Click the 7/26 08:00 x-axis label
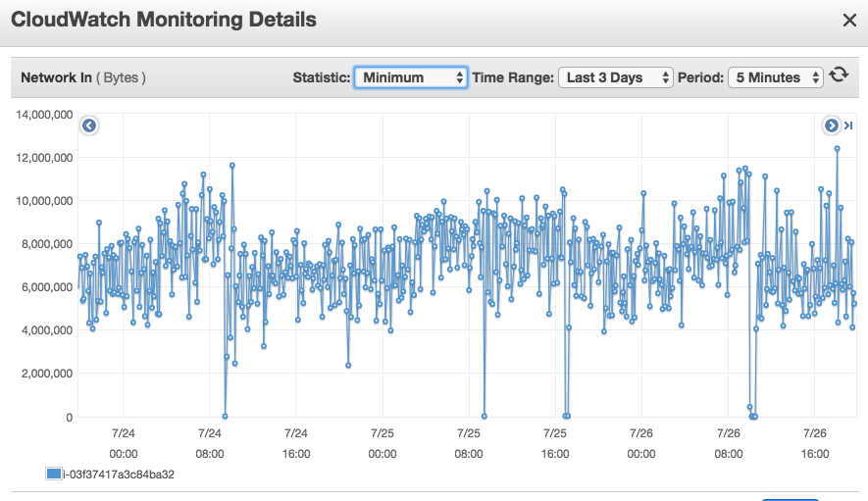 coord(728,443)
